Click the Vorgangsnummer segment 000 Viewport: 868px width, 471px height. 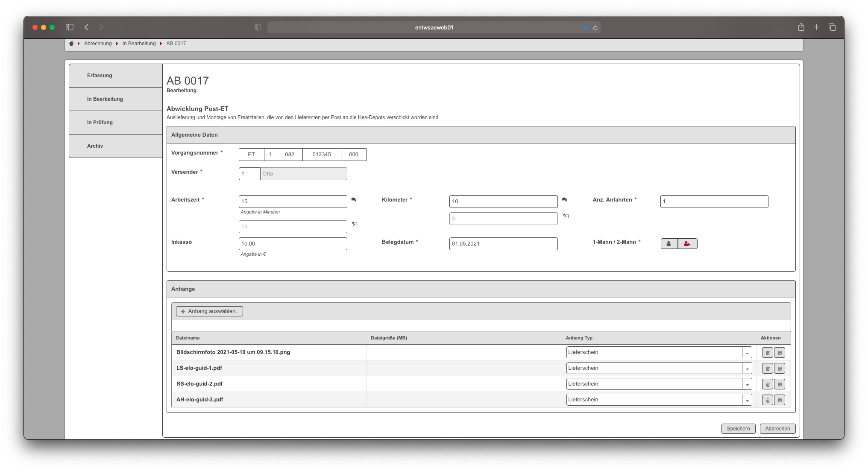point(354,155)
